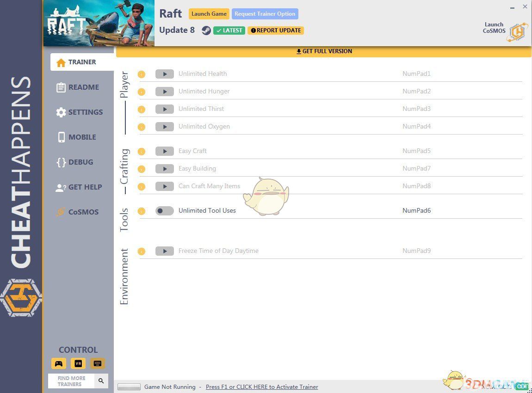Viewport: 532px width, 393px height.
Task: Click the Update 8 version text
Action: pos(177,30)
